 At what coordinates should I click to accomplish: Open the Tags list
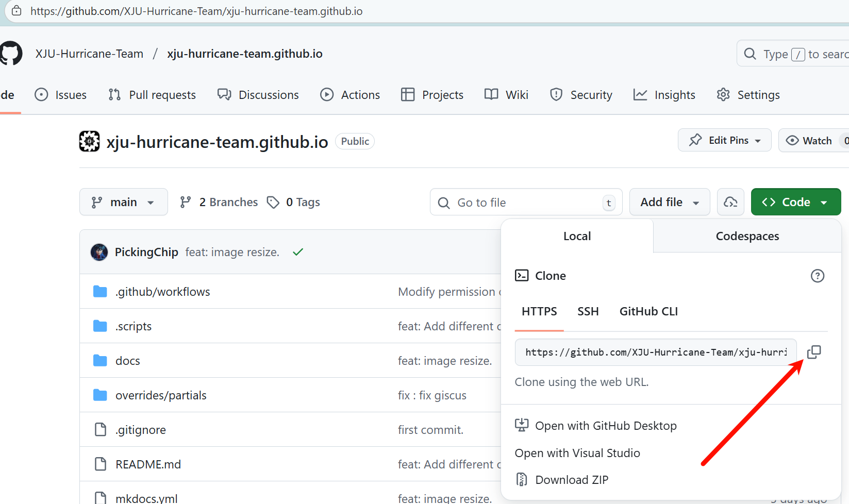click(x=293, y=202)
